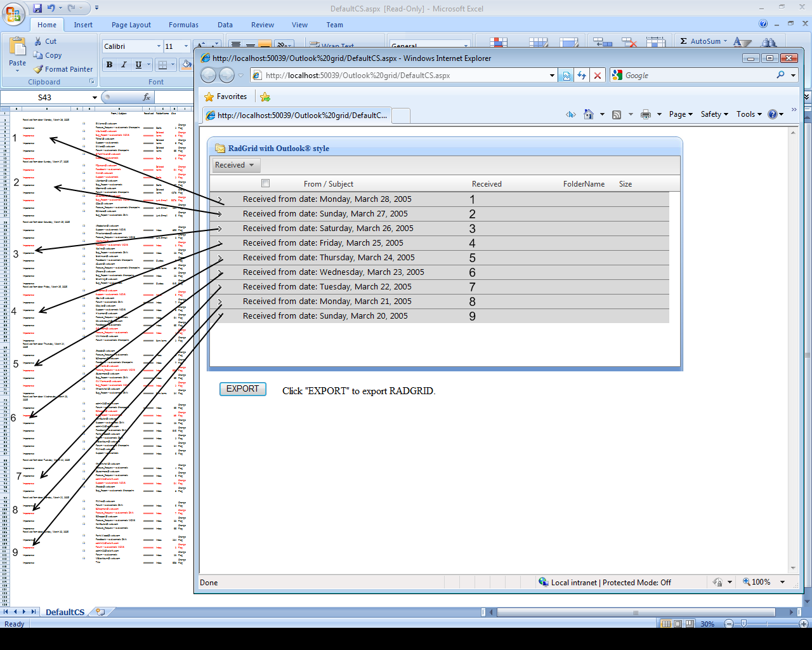
Task: Insert a new worksheet tab in Excel
Action: 100,612
